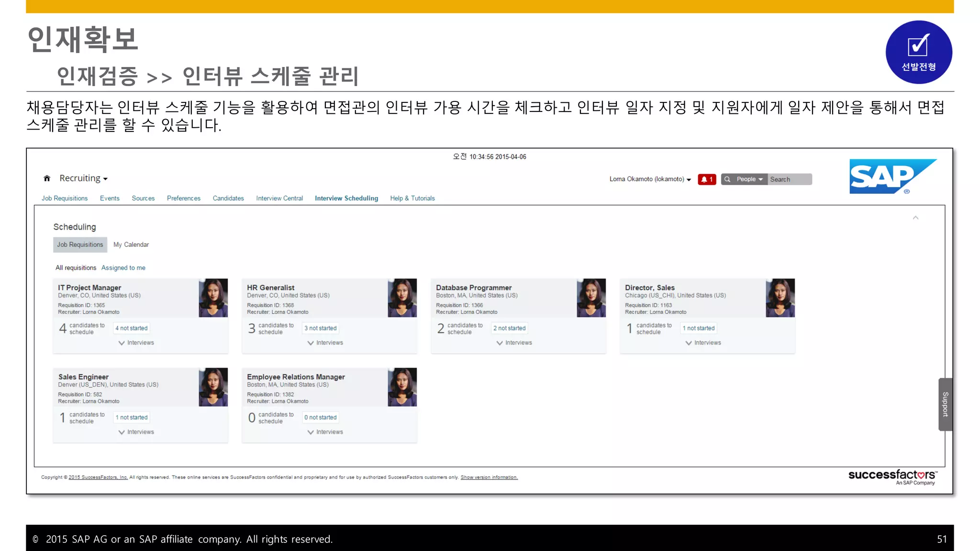Screen dimensions: 980x551
Task: Collapse the Scheduling panel with the chevron
Action: click(x=915, y=218)
